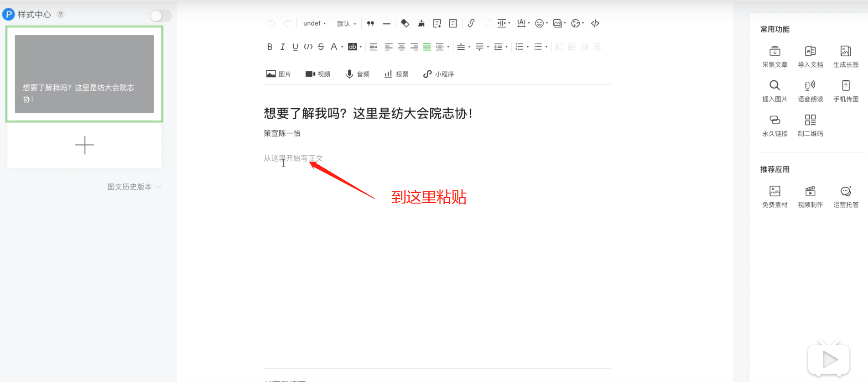This screenshot has width=868, height=382.
Task: Apply first-line indent
Action: pos(373,47)
